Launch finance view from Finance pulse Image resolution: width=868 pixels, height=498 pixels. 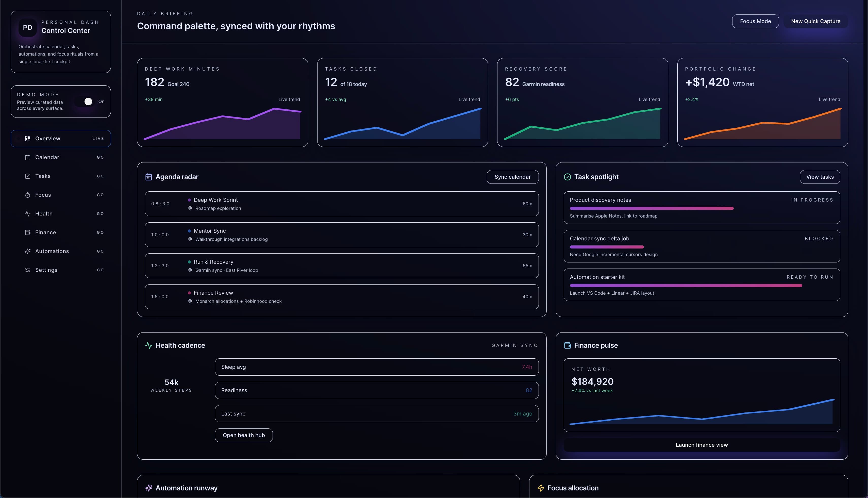(x=702, y=445)
